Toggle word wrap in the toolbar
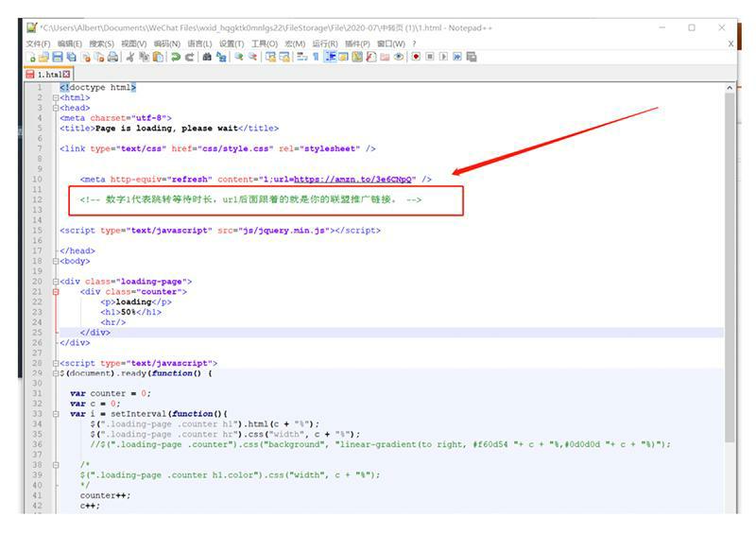The image size is (756, 551). click(x=301, y=58)
